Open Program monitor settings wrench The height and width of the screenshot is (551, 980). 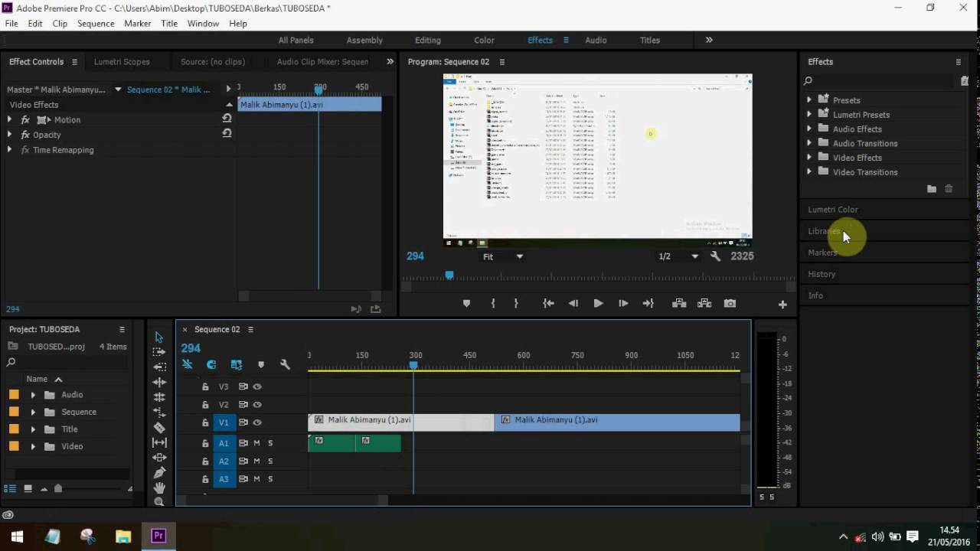(x=716, y=256)
